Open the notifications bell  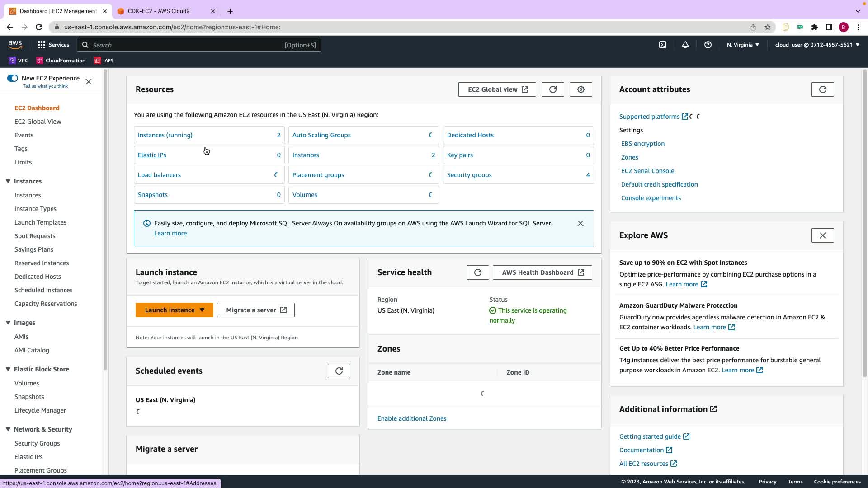pos(685,45)
